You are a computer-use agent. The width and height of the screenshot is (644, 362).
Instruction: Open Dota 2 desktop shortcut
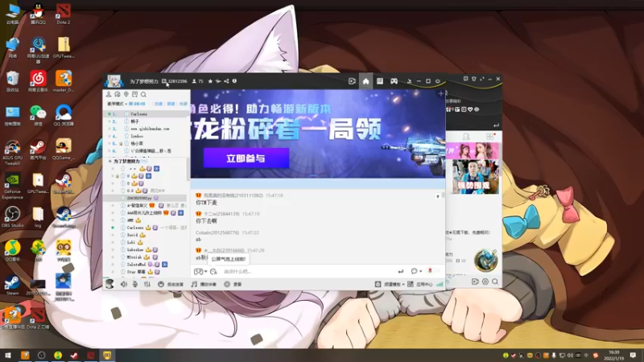[64, 14]
